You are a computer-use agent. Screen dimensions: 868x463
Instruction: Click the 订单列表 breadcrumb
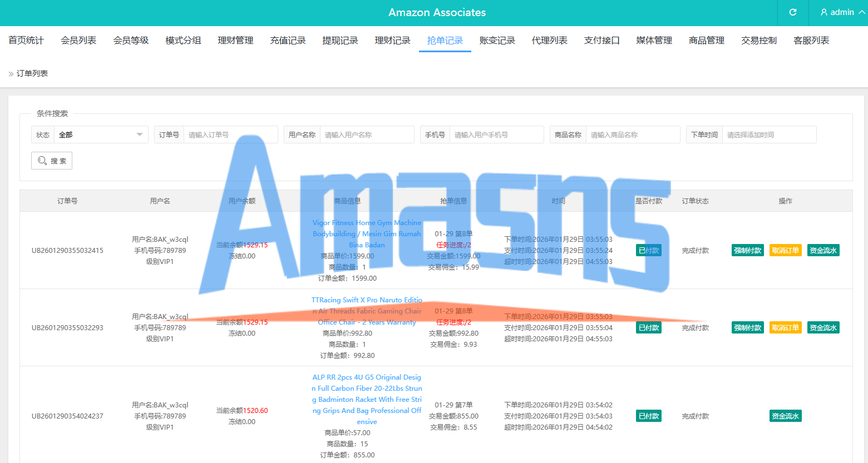pos(32,73)
